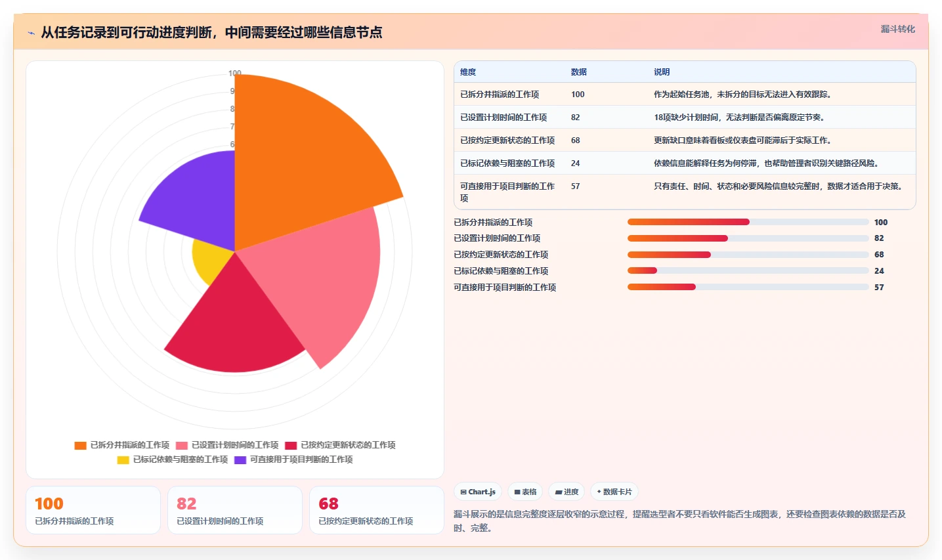Click description starting with 18项缺少计划时间
This screenshot has height=560, width=942.
pos(741,118)
